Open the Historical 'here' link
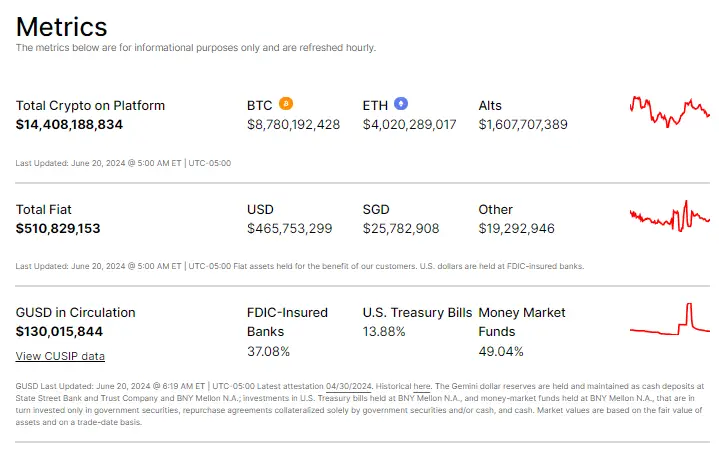 pos(422,386)
